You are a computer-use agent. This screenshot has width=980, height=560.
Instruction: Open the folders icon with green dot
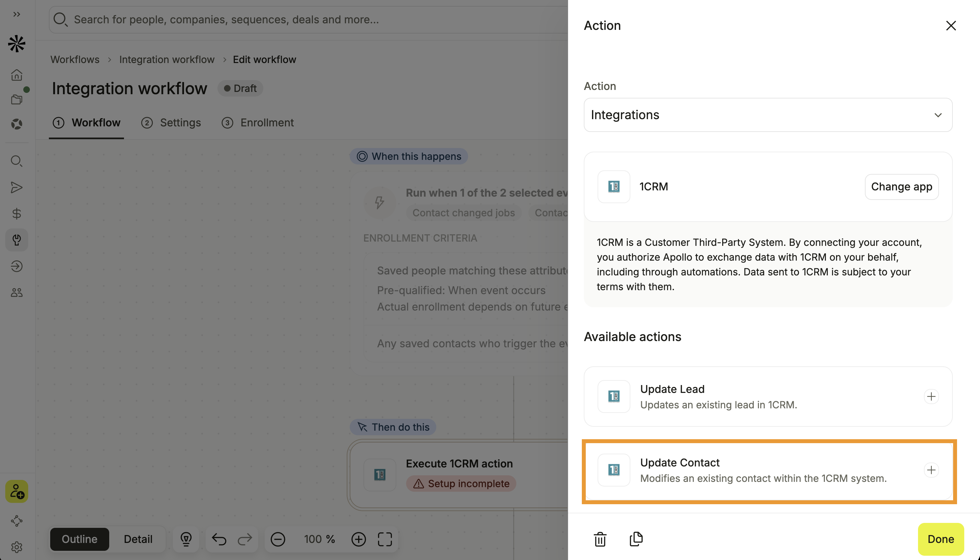click(16, 99)
